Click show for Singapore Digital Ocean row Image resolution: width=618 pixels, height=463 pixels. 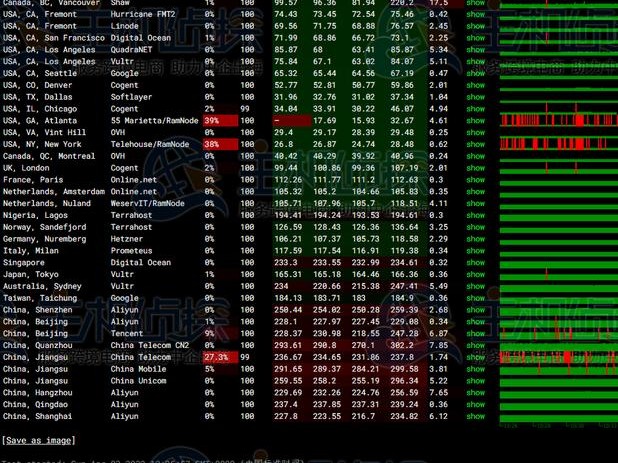[476, 262]
